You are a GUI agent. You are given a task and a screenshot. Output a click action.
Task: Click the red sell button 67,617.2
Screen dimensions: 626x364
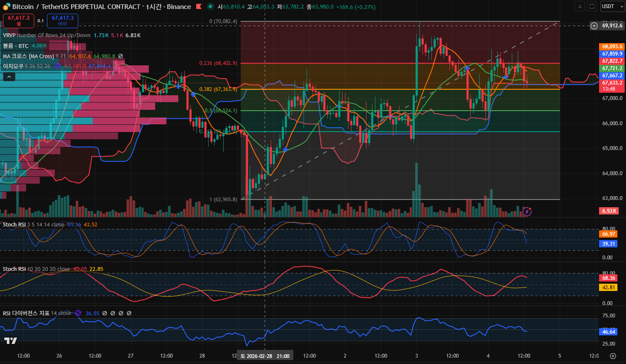18,21
